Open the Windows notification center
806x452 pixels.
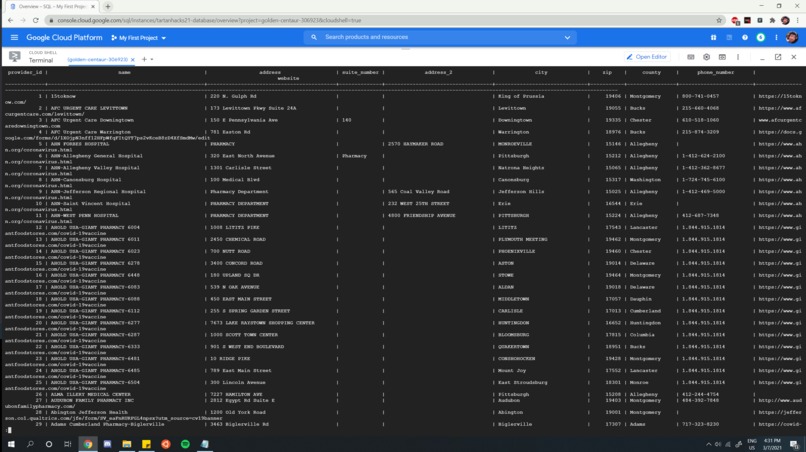coord(794,444)
